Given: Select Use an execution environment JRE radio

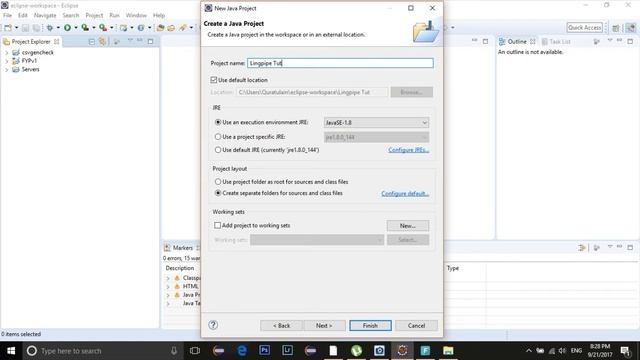Looking at the screenshot, I should [x=218, y=122].
